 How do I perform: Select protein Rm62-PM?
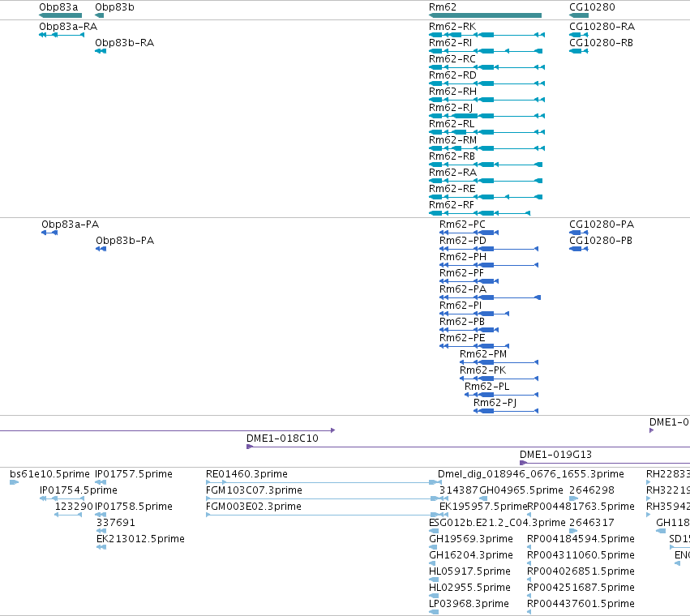point(499,362)
